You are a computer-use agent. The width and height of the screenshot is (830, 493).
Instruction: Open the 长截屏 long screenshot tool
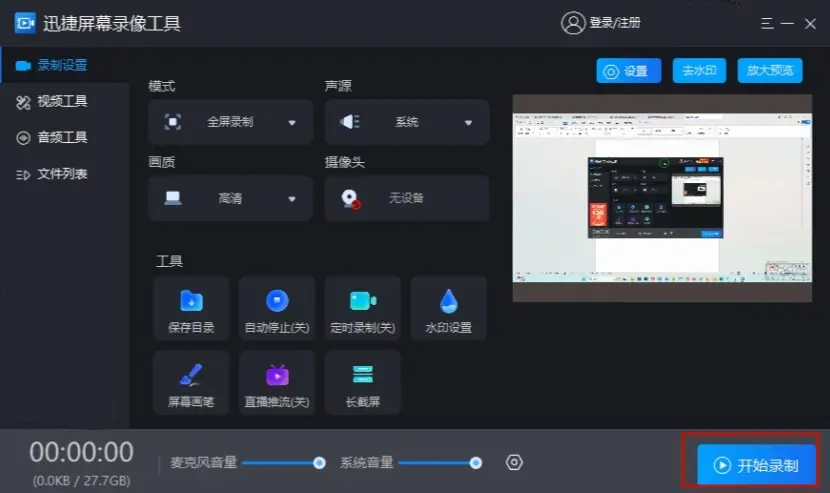(362, 384)
